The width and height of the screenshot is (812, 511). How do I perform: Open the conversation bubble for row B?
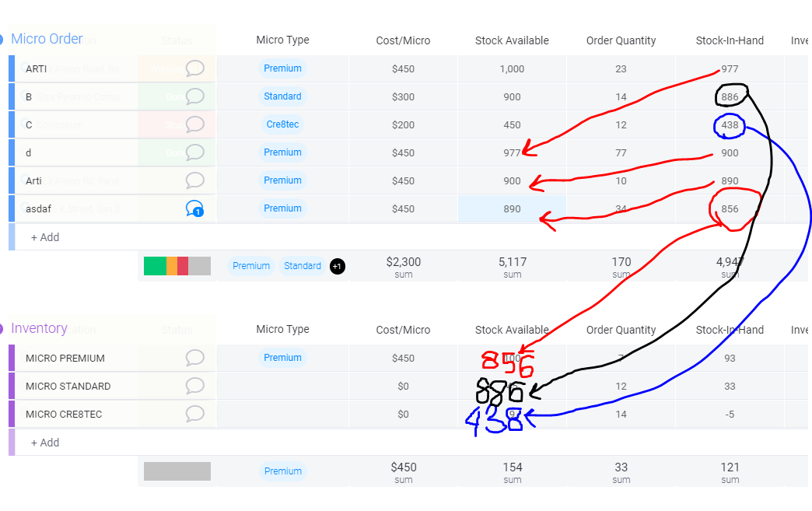click(194, 96)
